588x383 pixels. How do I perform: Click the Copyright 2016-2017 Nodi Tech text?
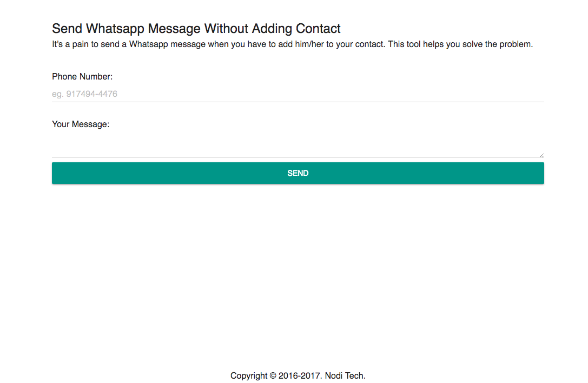tap(298, 375)
